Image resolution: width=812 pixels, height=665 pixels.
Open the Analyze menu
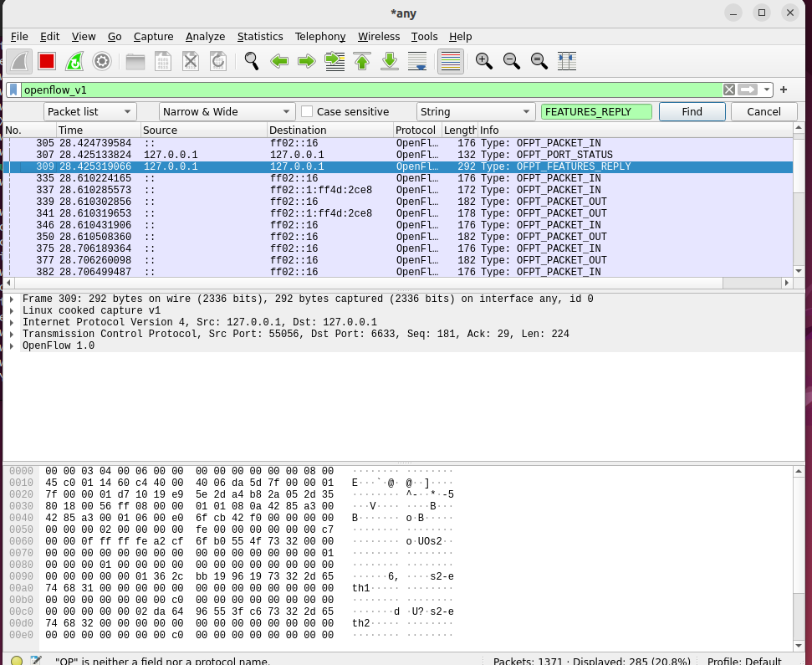(x=205, y=37)
